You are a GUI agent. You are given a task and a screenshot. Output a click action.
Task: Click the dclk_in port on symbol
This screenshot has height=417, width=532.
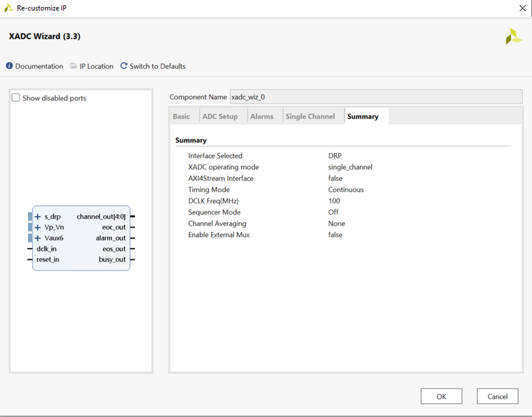pos(47,249)
